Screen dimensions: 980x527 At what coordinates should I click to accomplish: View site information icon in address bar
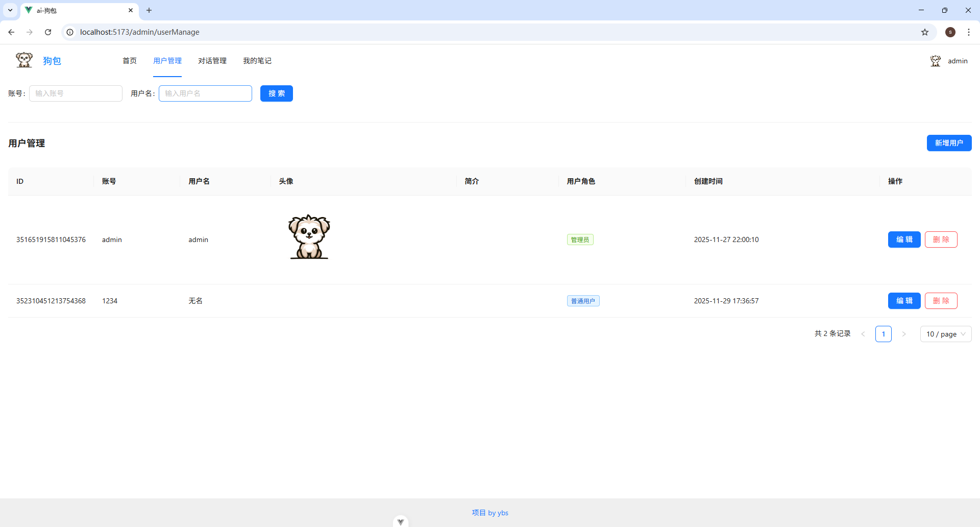click(x=70, y=32)
